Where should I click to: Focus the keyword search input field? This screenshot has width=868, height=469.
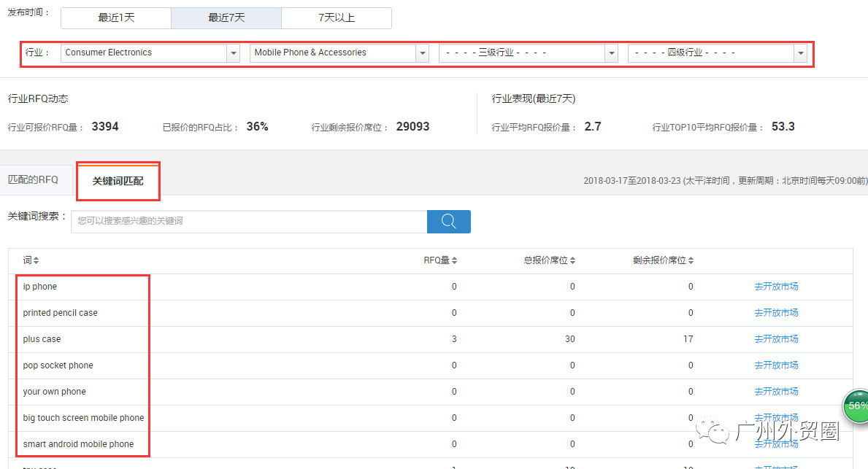click(249, 221)
